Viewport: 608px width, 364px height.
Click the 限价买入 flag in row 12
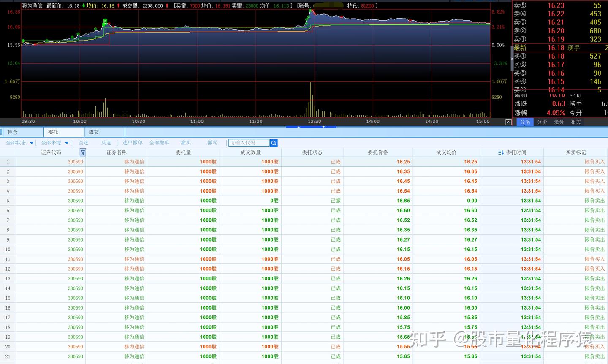594,269
